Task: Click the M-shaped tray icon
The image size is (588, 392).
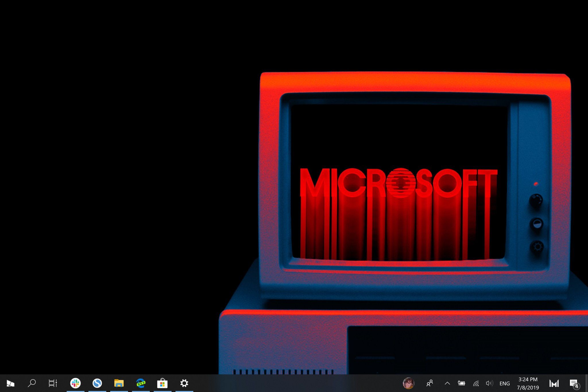Action: pyautogui.click(x=554, y=383)
